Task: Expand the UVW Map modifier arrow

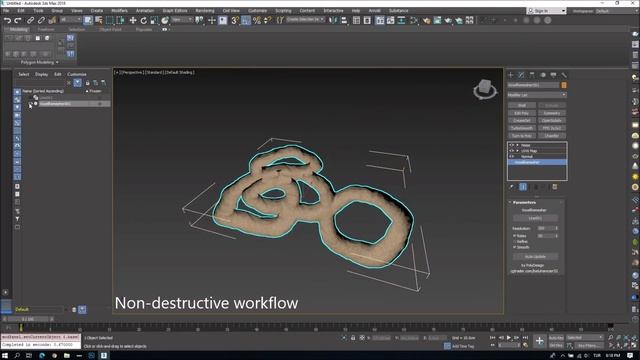Action: click(x=517, y=151)
